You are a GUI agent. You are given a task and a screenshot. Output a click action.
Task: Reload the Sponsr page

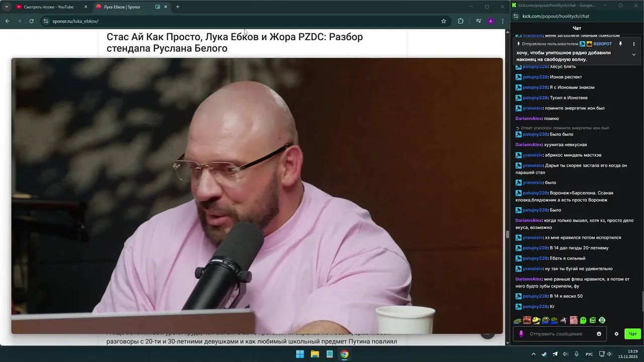31,21
